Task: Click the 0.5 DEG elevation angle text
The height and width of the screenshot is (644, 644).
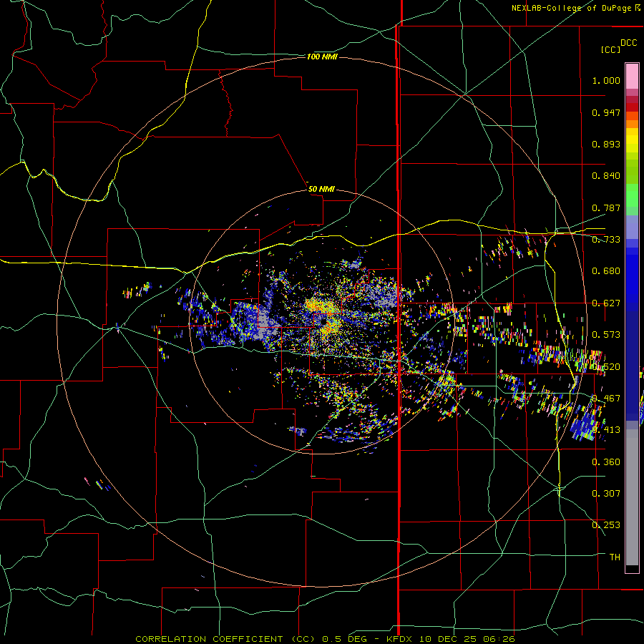Action: (343, 639)
